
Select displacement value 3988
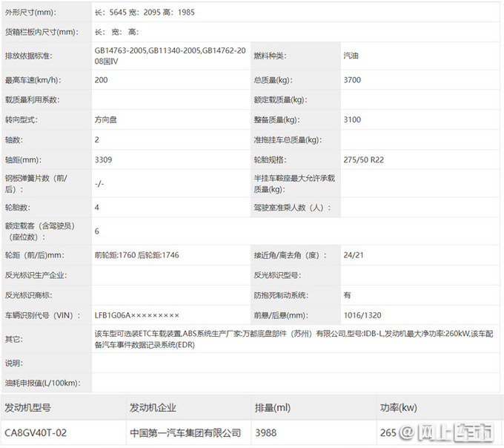pyautogui.click(x=265, y=433)
